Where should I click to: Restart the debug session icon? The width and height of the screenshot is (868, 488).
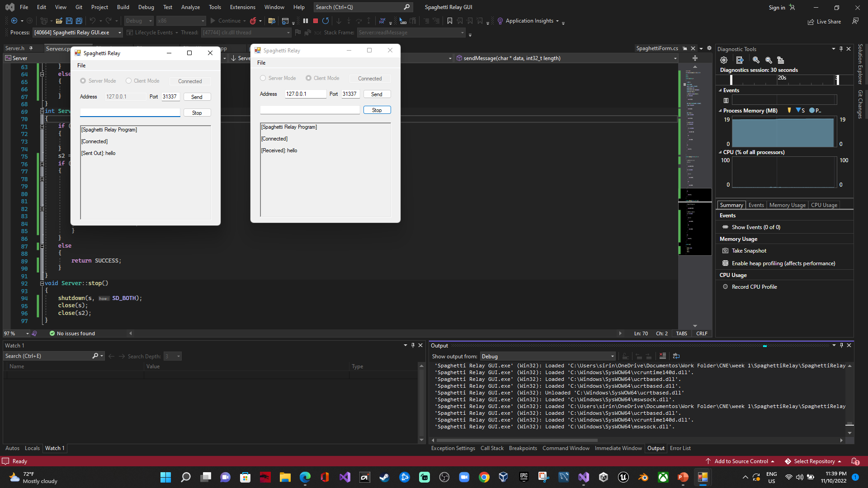coord(325,21)
